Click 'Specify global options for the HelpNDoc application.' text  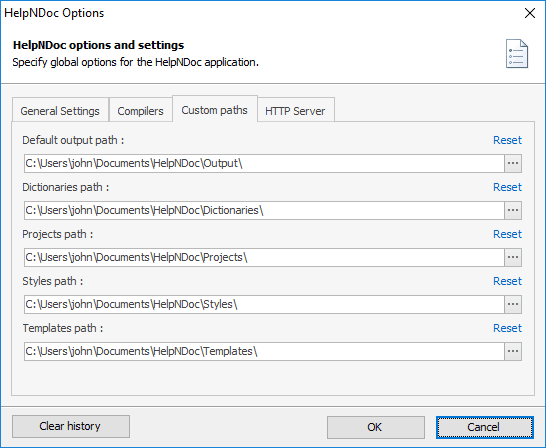coord(136,62)
